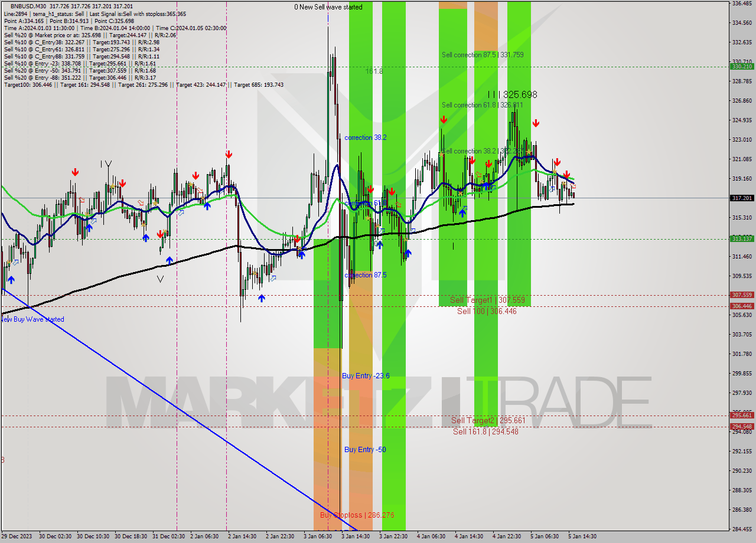Select the 'Buy Entry -50' label
The height and width of the screenshot is (543, 756).
pyautogui.click(x=365, y=450)
